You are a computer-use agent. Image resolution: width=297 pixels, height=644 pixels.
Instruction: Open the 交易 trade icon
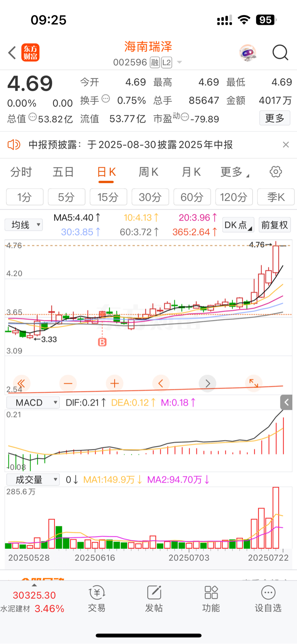97,599
